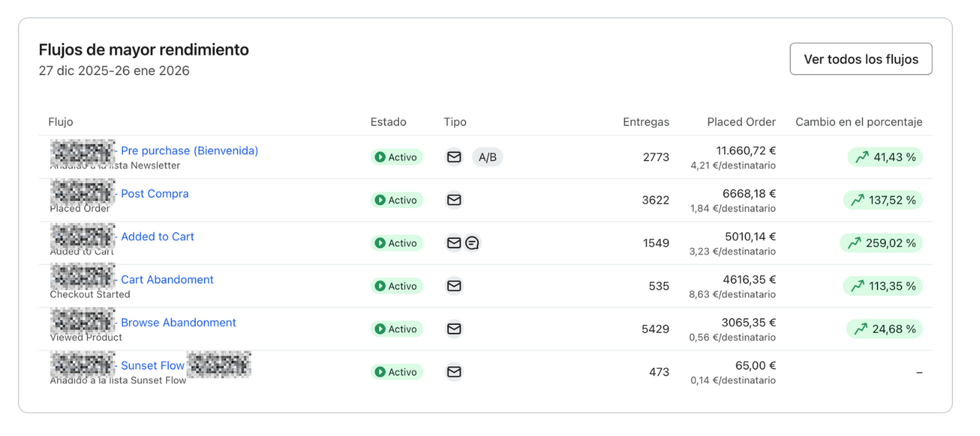The height and width of the screenshot is (436, 980).
Task: Click email icon in Browse Abandonment row
Action: pos(454,329)
